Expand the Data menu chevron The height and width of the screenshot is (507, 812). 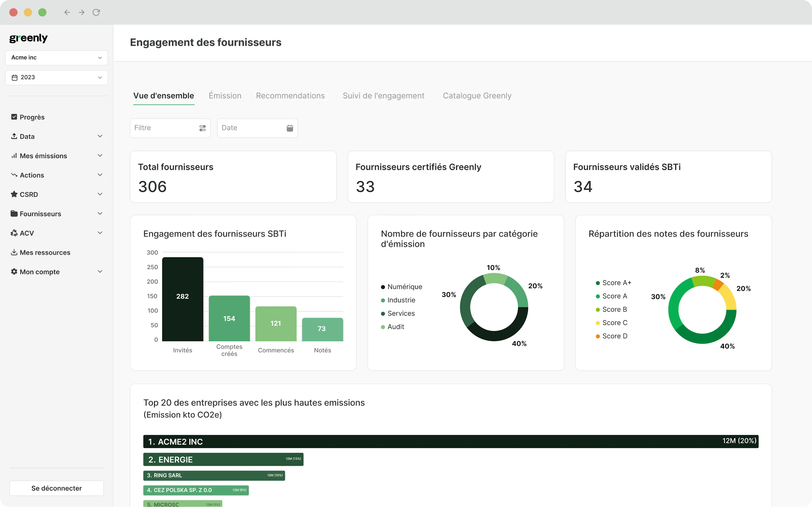100,136
